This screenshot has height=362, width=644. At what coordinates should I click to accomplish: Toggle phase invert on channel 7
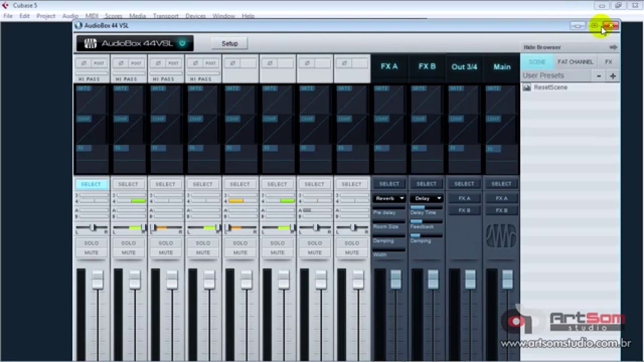(307, 63)
